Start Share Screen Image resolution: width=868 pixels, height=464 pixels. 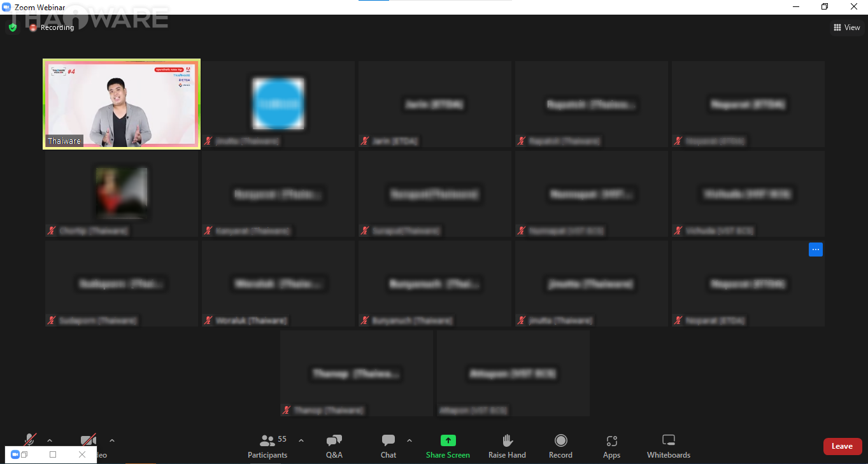[x=448, y=446]
